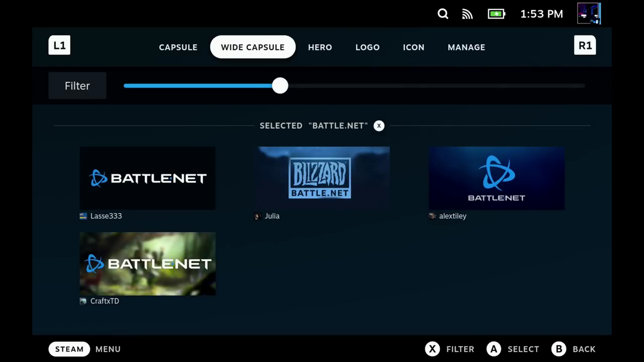Click the MENU label in footer
Screen dimensions: 644x362
pos(108,349)
